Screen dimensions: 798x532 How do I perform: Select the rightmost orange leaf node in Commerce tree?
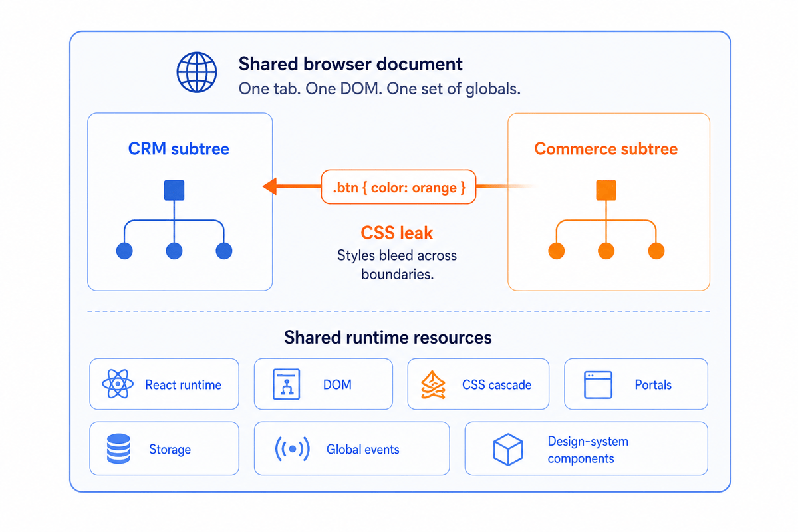pos(656,251)
